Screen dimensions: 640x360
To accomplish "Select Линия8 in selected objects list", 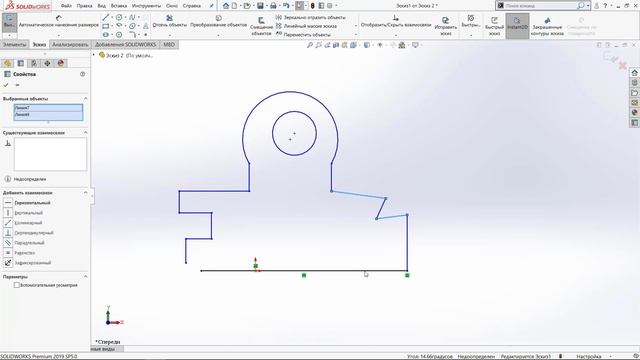I will click(x=48, y=115).
